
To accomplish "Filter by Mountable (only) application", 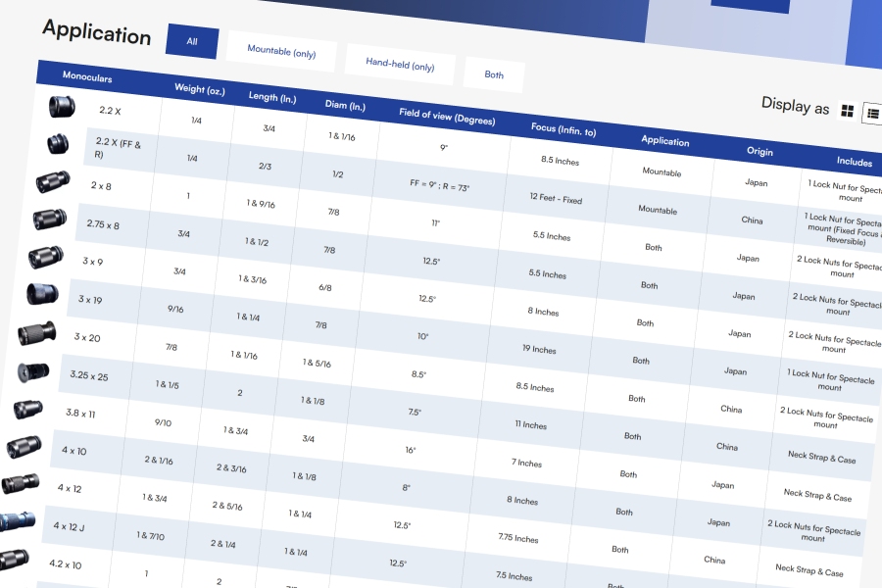I will 281,51.
